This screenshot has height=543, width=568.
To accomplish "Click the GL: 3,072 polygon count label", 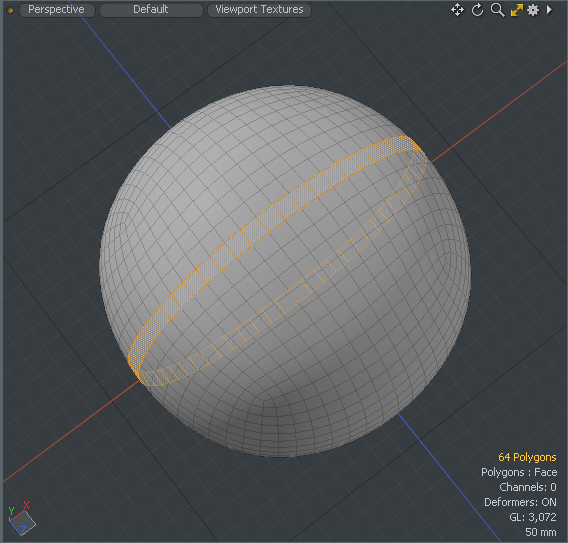I will click(532, 517).
